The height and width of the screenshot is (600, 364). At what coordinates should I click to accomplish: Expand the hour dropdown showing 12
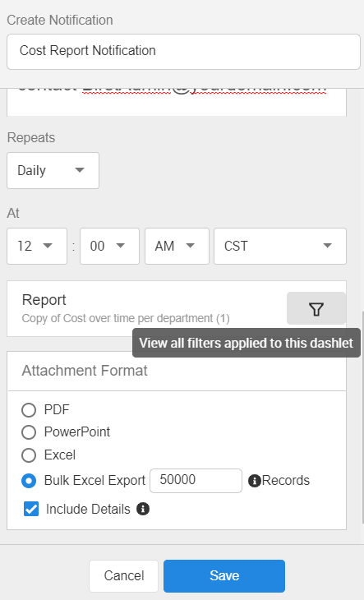37,246
